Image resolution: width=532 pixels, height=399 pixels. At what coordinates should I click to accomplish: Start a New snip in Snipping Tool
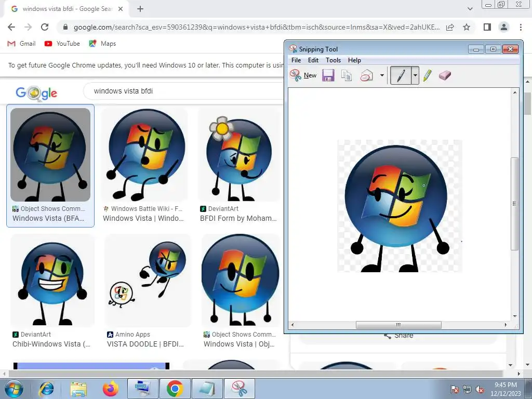click(303, 75)
